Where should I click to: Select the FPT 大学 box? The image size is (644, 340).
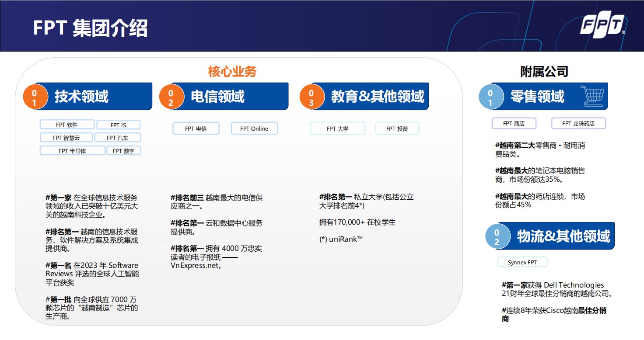point(337,128)
